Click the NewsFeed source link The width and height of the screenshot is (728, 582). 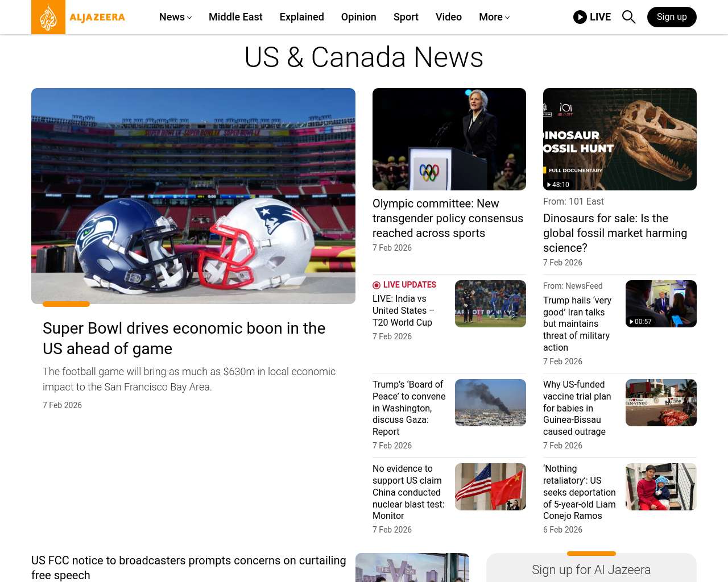tap(584, 286)
